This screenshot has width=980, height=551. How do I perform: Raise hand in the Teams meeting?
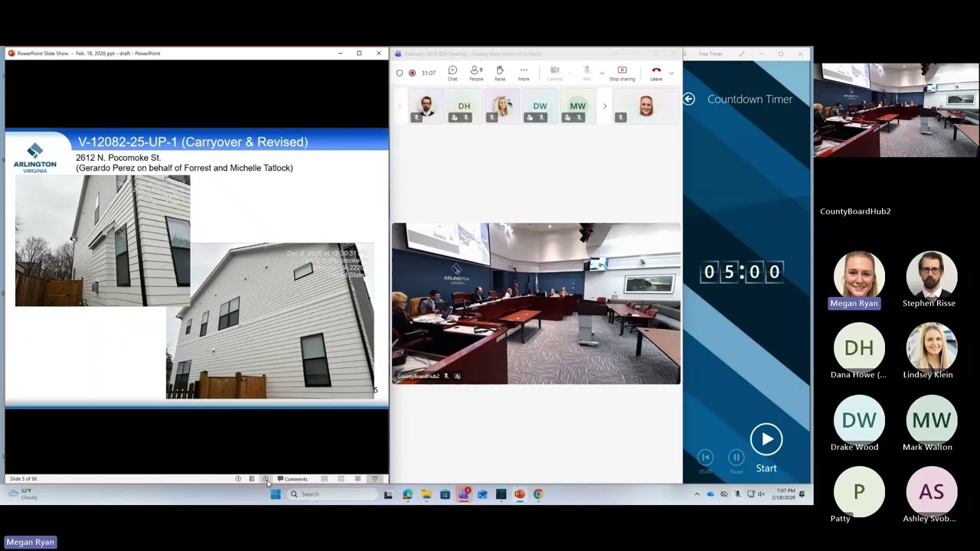tap(500, 73)
